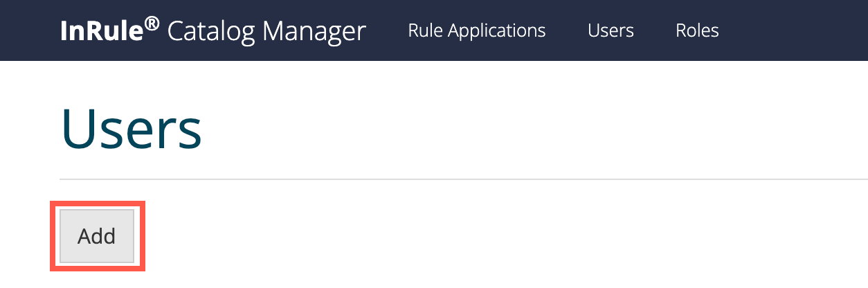Viewport: 868px width, 288px height.
Task: Click the large Users page heading
Action: [x=132, y=129]
